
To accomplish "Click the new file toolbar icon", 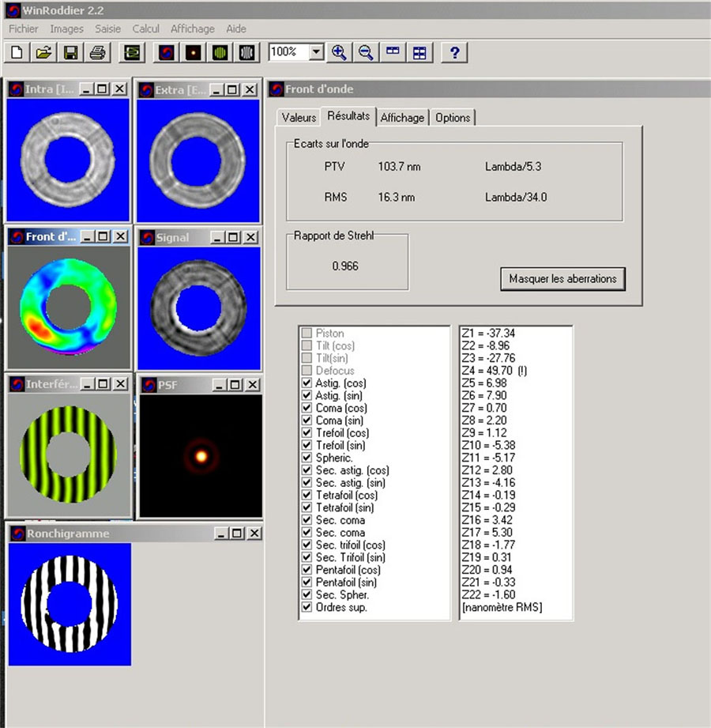I will pos(17,53).
